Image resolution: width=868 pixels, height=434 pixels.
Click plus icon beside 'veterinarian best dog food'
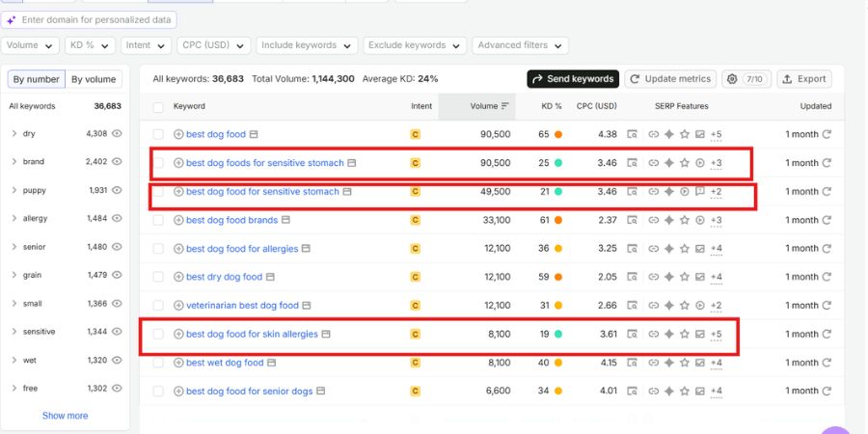[178, 306]
